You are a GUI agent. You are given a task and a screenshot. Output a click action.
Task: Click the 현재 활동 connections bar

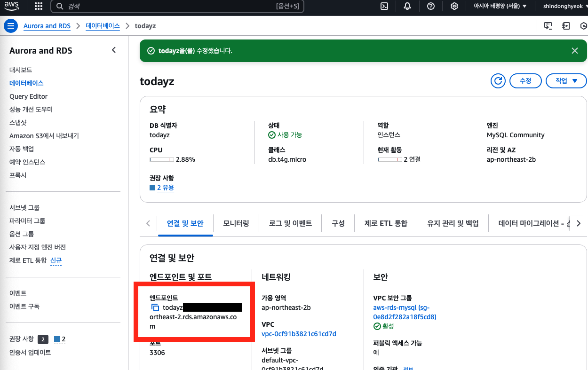(x=390, y=159)
